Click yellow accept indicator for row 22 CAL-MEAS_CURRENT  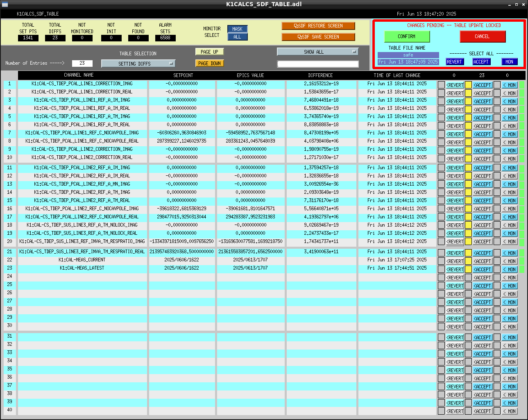point(468,261)
